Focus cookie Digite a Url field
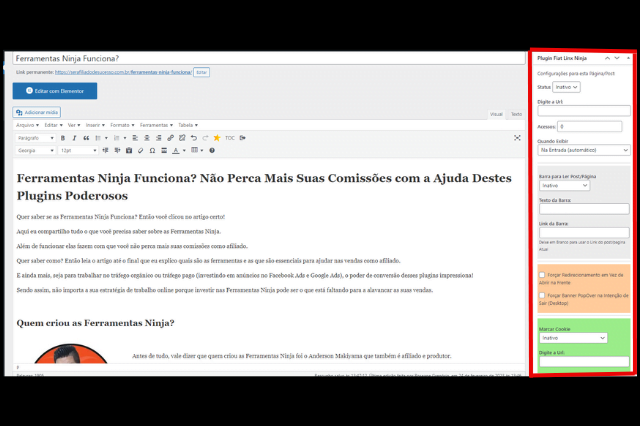Screen dimensions: 640x426 584,362
